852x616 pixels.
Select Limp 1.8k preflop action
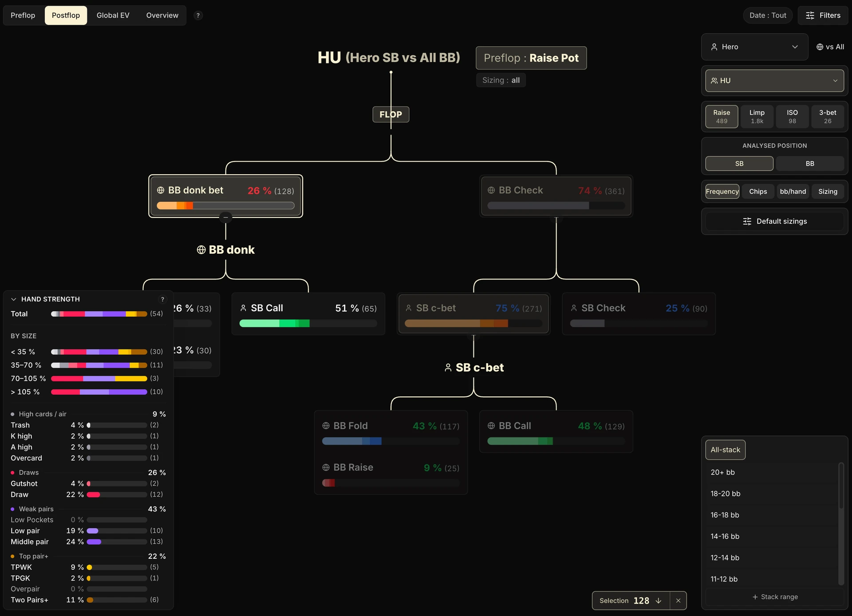tap(757, 117)
